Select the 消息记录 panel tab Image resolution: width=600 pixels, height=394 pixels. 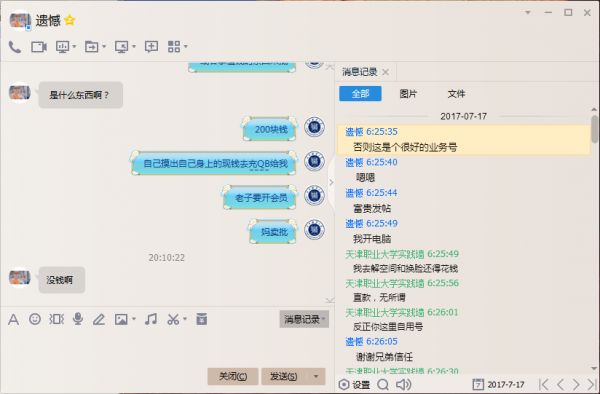(359, 72)
